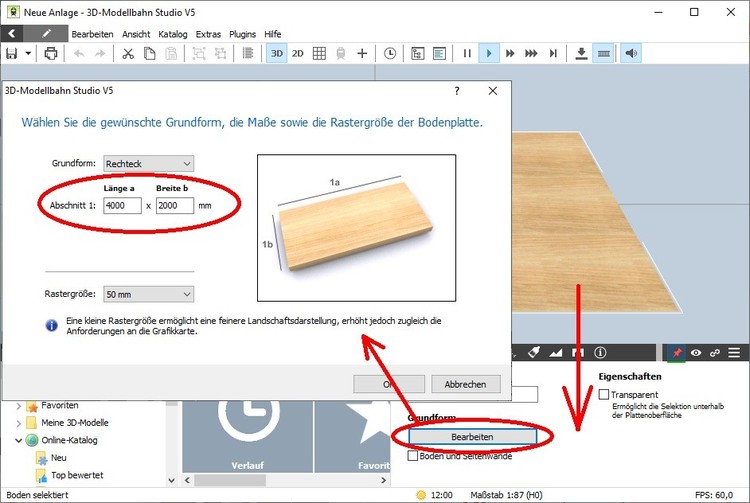
Task: Expand the Meine 3D-Modelle tree item
Action: click(19, 423)
